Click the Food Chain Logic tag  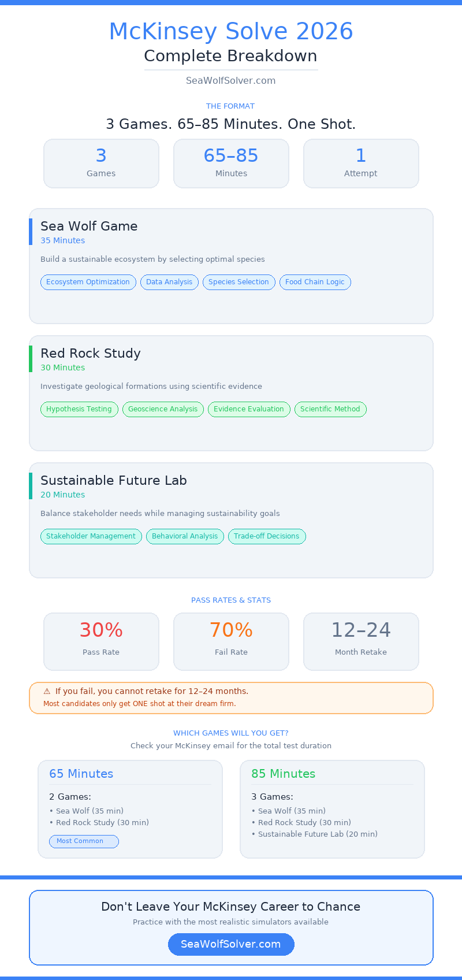(x=315, y=282)
